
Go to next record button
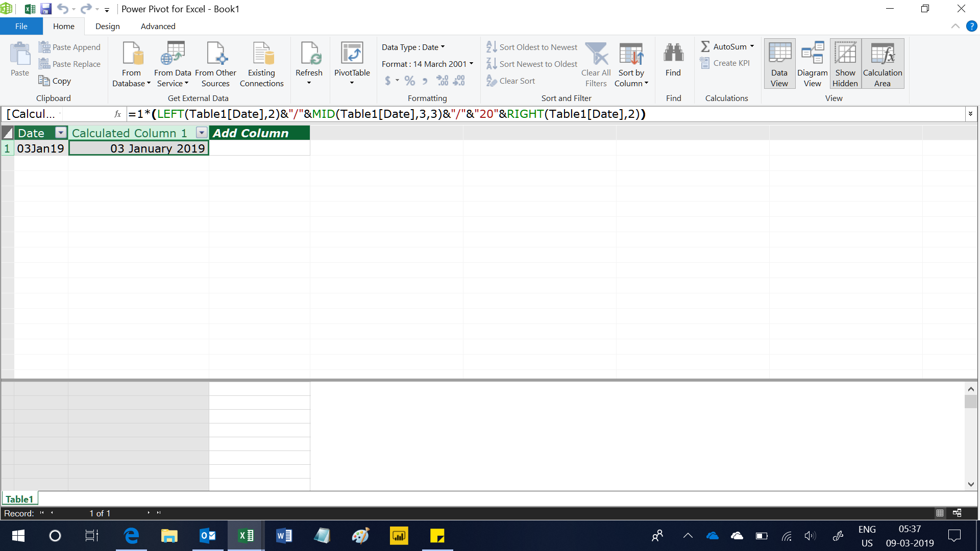pyautogui.click(x=149, y=513)
